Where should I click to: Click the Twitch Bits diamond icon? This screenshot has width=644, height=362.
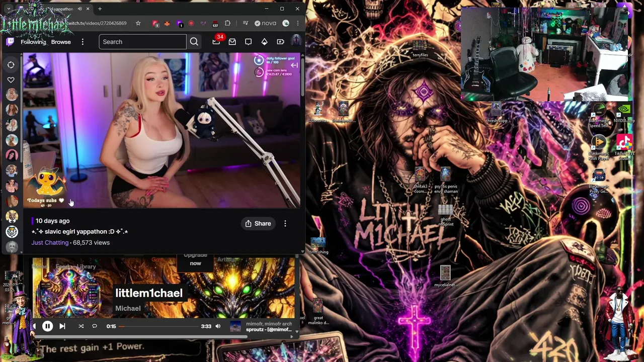click(x=264, y=42)
